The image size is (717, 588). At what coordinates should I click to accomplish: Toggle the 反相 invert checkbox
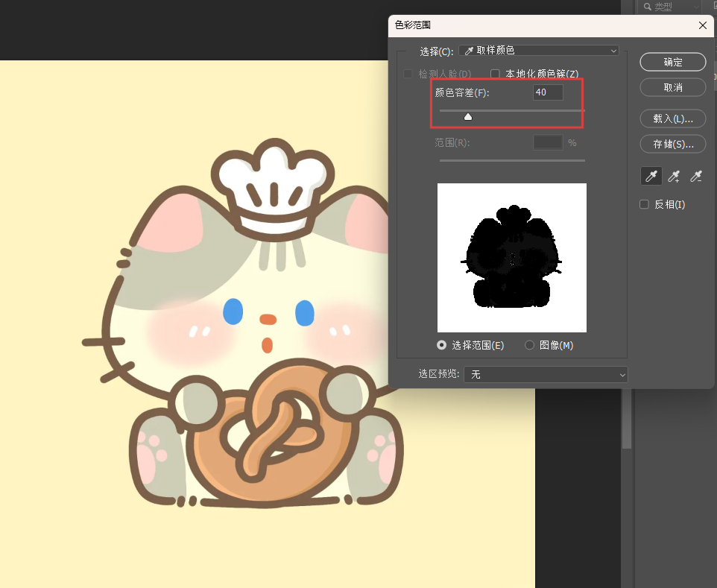pos(645,204)
